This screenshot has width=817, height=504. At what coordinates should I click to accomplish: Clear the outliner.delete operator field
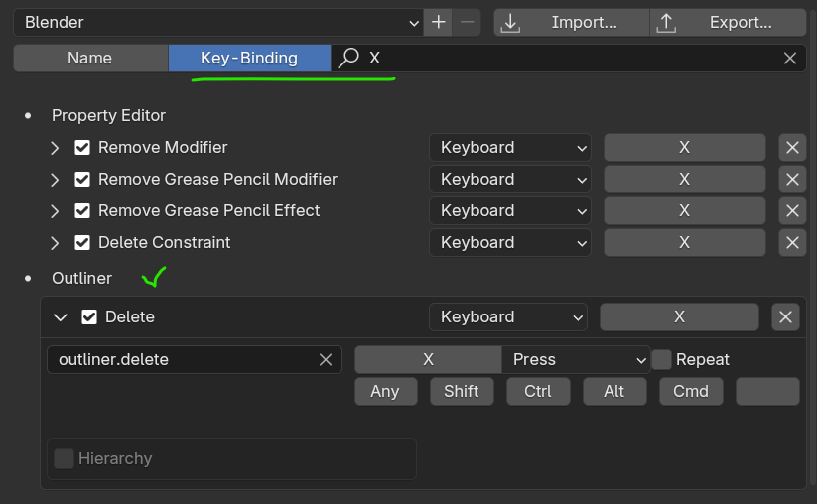[325, 360]
